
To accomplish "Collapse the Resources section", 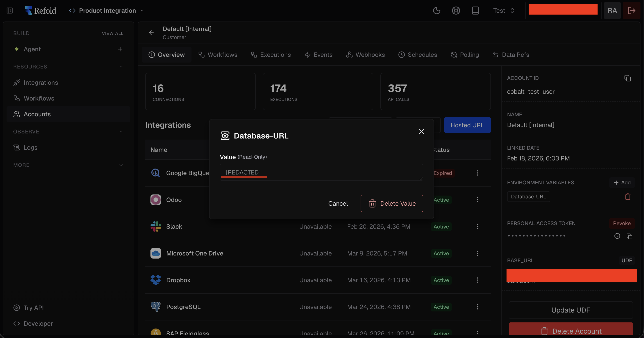I will coord(121,67).
